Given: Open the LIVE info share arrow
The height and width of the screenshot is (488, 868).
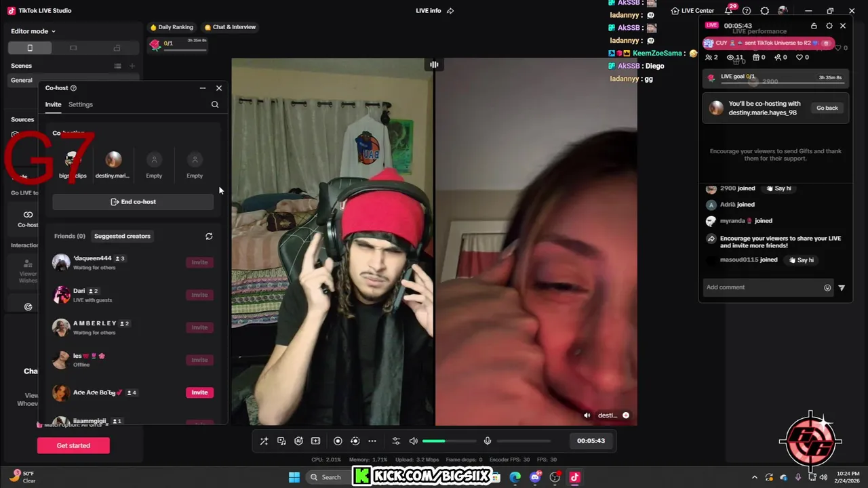Looking at the screenshot, I should pyautogui.click(x=450, y=11).
